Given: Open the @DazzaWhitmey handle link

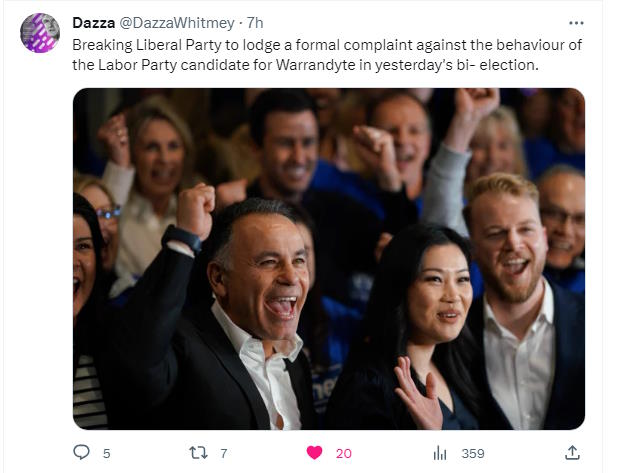Looking at the screenshot, I should 177,23.
